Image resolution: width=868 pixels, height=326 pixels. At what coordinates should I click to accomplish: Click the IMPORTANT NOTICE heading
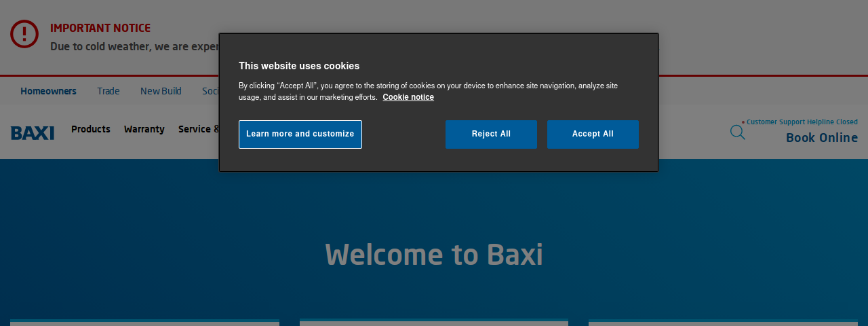point(100,29)
